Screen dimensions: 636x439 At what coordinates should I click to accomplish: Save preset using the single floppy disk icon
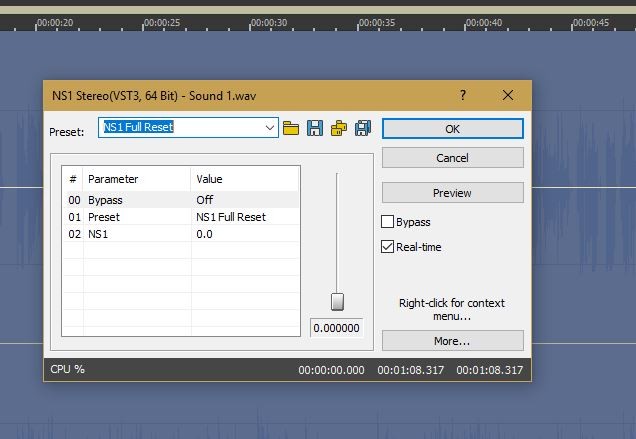point(315,128)
